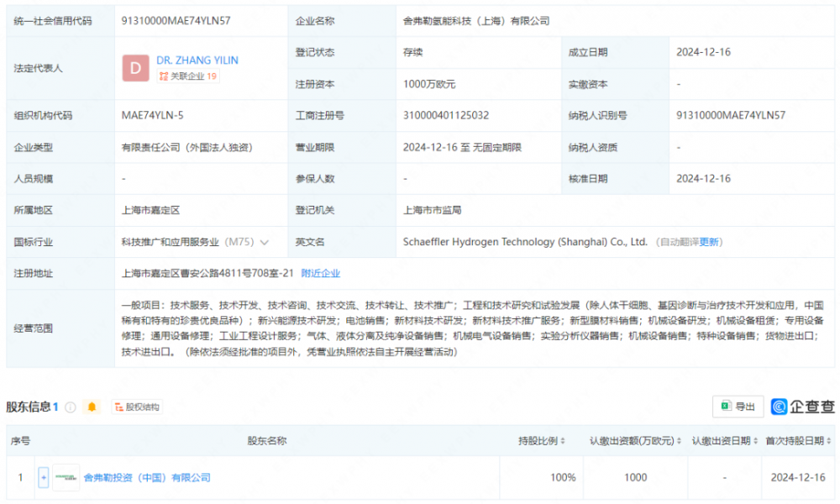Click 更新 link next to English name
840x504 pixels.
[710, 242]
